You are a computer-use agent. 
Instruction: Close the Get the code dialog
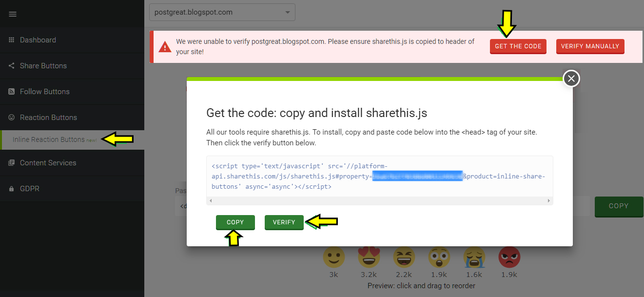(571, 78)
